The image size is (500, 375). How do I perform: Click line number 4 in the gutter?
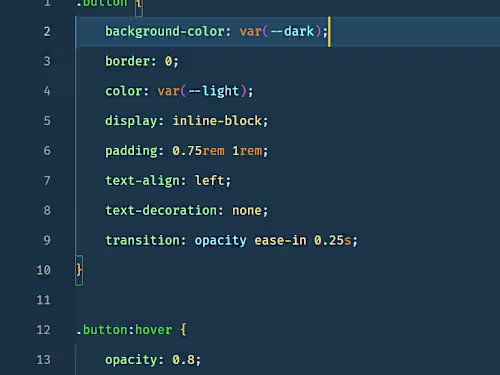click(x=47, y=91)
